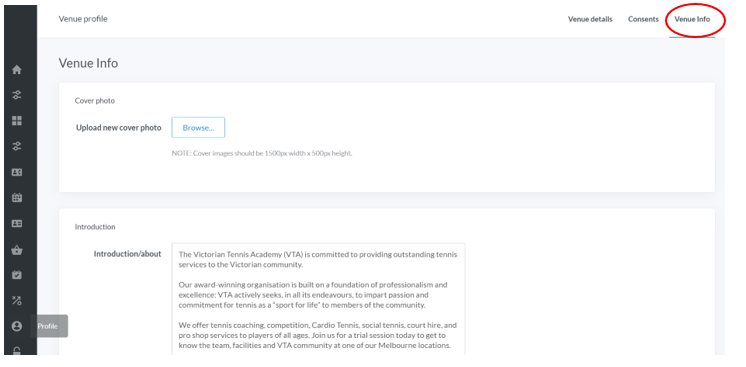Select the Venue Info tab
The image size is (746, 367).
click(692, 20)
